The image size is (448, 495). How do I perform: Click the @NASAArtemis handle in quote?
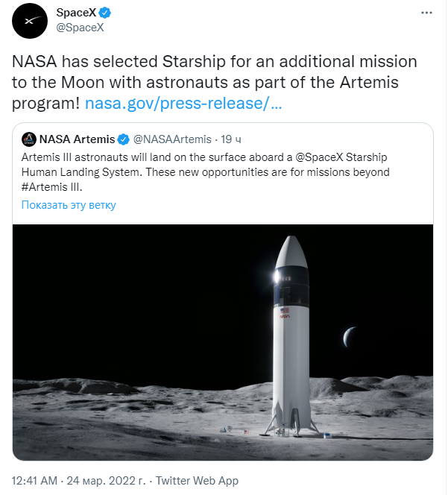172,139
